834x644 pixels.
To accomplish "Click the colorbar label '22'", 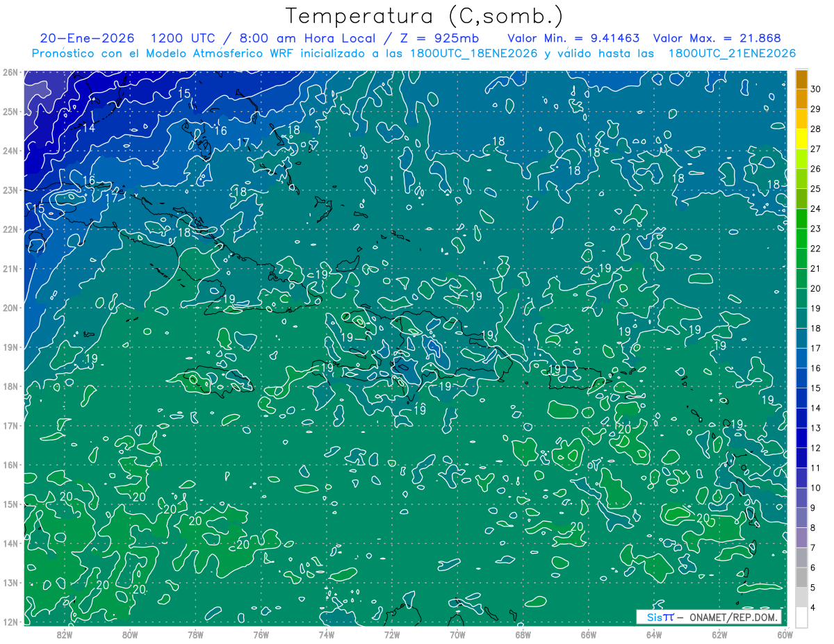I will pos(816,249).
